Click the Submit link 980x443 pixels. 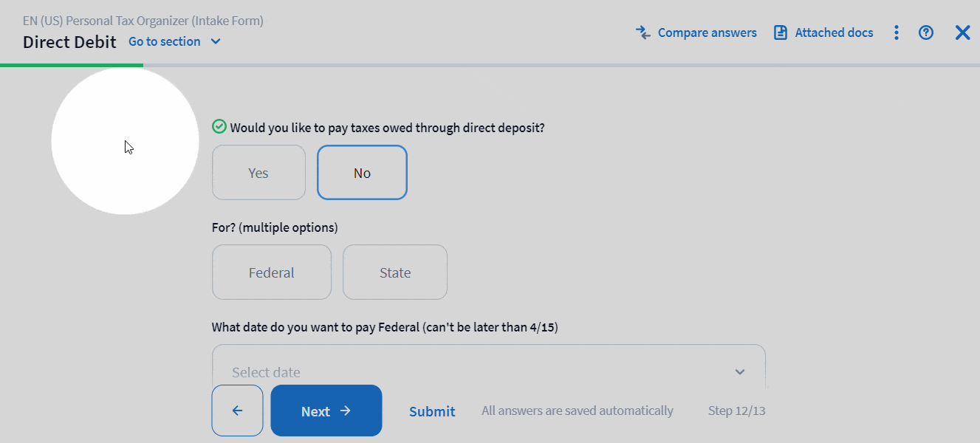tap(432, 411)
